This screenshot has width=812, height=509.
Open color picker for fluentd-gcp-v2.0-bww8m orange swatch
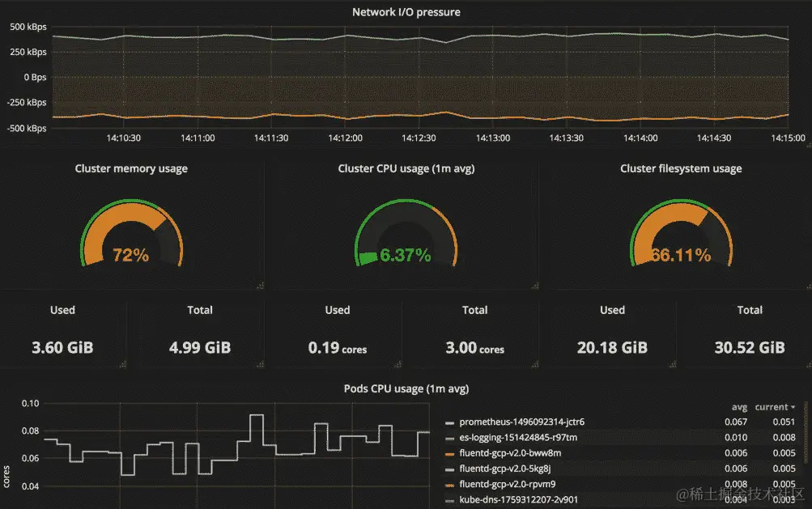[449, 454]
